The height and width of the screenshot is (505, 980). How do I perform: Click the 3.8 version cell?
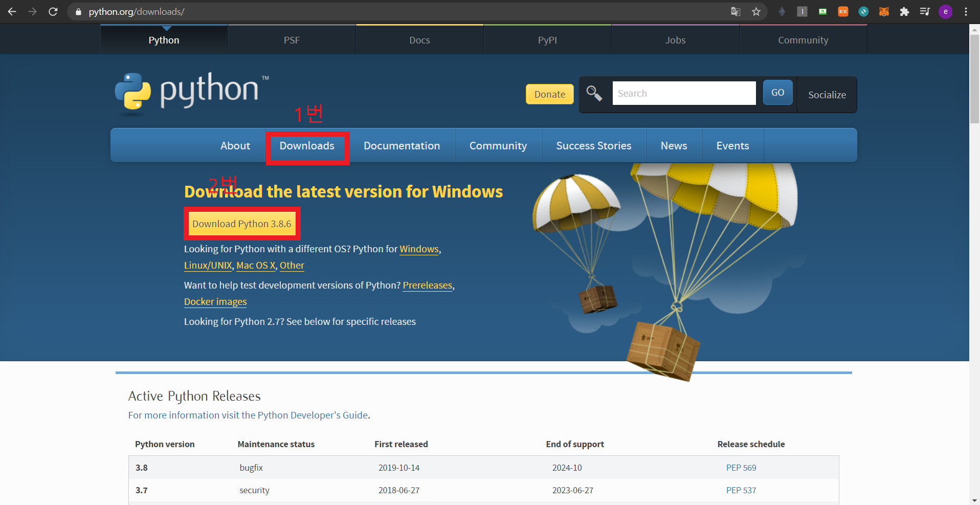pos(142,468)
